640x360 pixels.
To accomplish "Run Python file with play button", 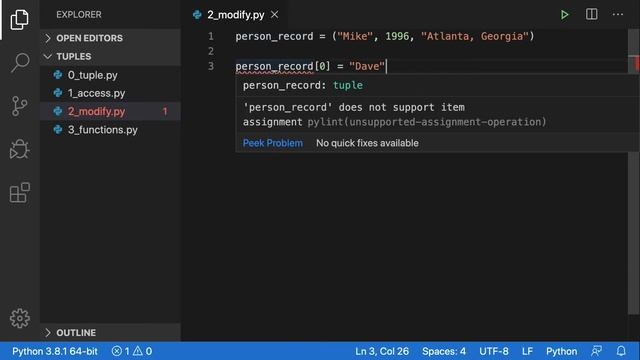I will coord(564,15).
